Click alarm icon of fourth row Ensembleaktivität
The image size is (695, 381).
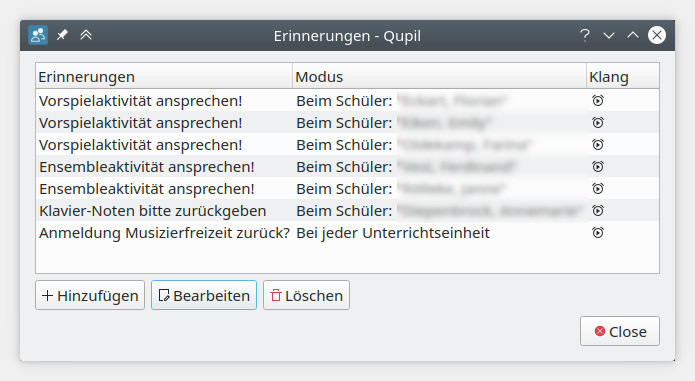(597, 167)
